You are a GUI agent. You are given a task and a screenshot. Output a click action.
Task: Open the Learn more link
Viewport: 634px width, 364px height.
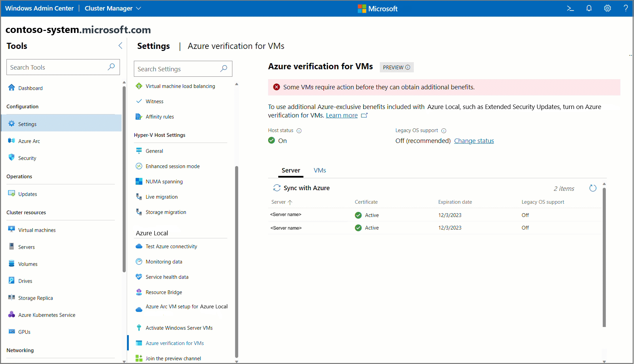point(342,115)
